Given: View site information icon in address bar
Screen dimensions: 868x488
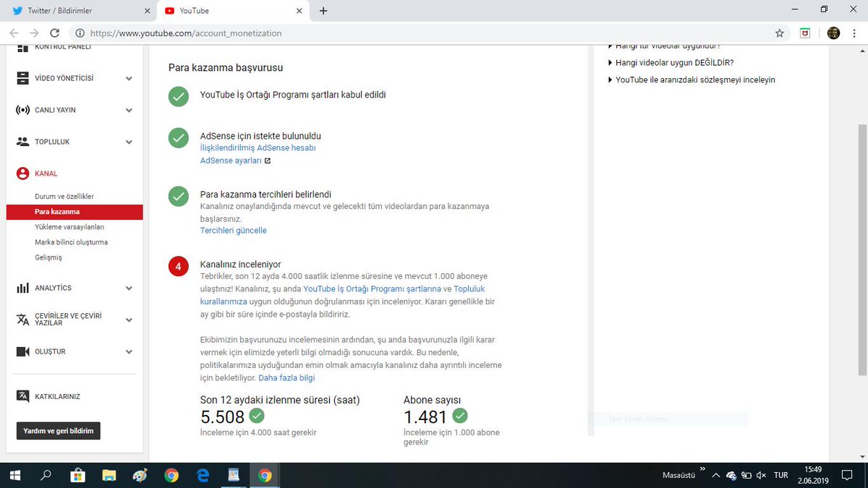Looking at the screenshot, I should click(80, 33).
